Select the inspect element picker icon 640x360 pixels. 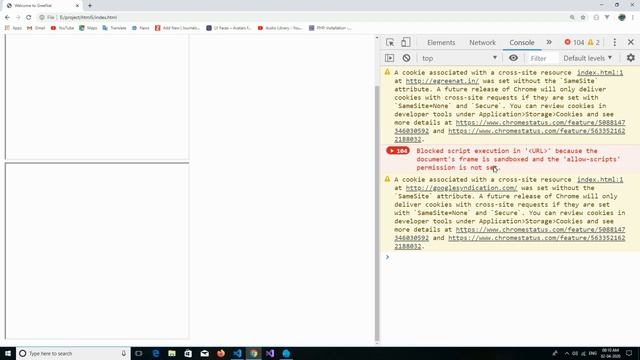pos(390,42)
